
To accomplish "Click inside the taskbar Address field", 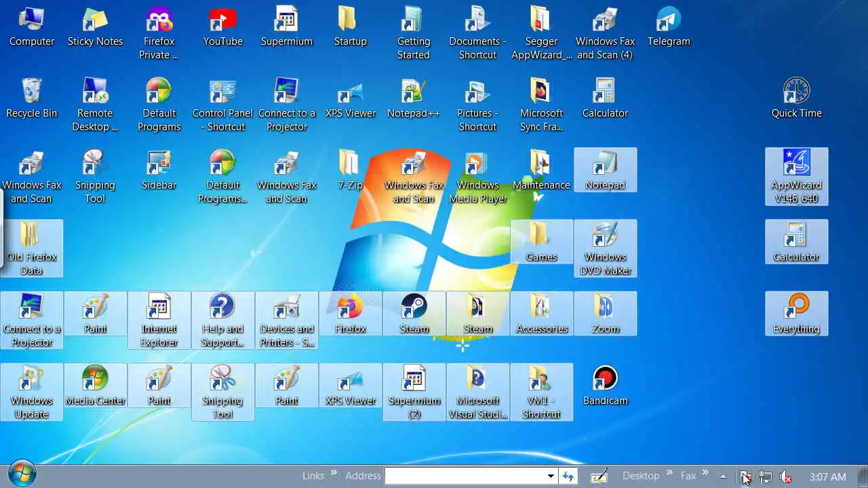I will (x=465, y=476).
